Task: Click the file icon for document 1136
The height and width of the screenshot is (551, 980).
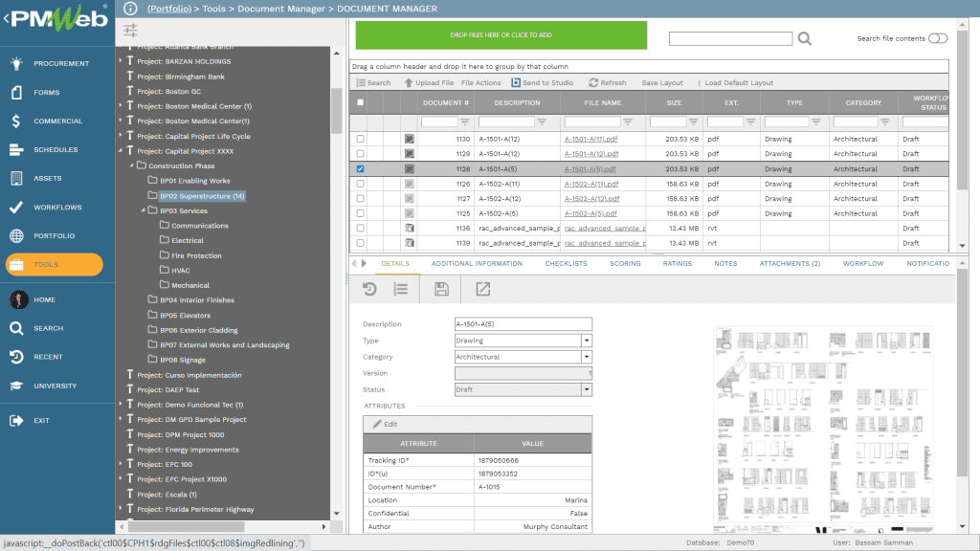Action: [x=409, y=228]
